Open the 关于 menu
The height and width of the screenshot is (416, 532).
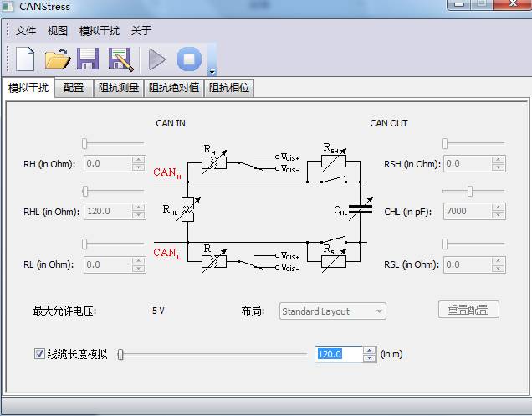click(x=141, y=31)
